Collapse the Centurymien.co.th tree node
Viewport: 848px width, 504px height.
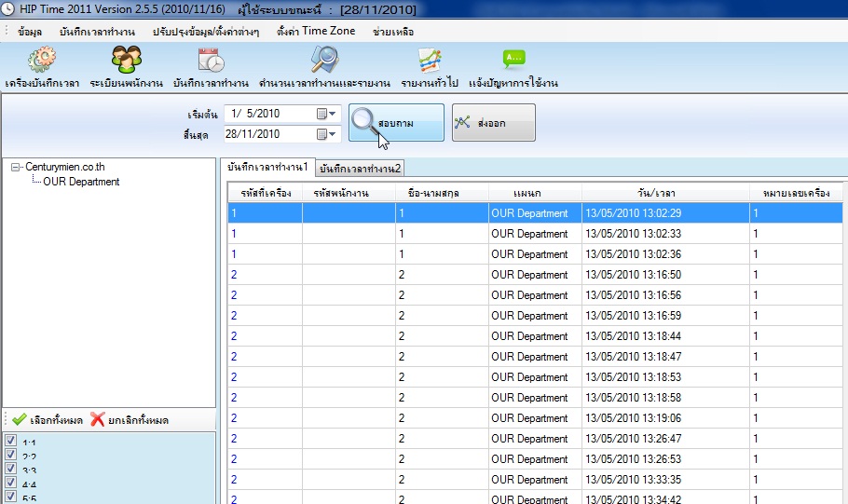(16, 167)
